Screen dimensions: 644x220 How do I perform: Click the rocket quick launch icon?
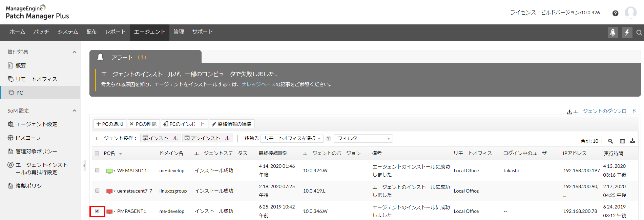(613, 33)
